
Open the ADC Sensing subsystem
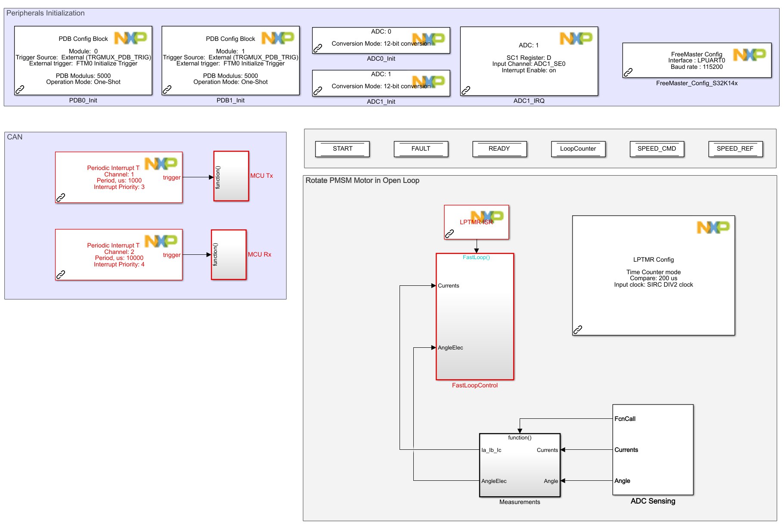click(x=653, y=449)
